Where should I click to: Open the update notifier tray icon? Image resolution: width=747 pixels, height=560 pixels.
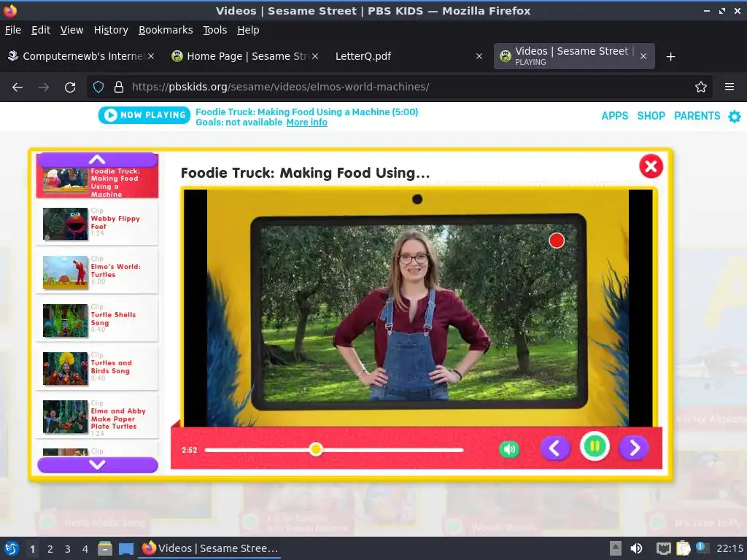pyautogui.click(x=702, y=548)
